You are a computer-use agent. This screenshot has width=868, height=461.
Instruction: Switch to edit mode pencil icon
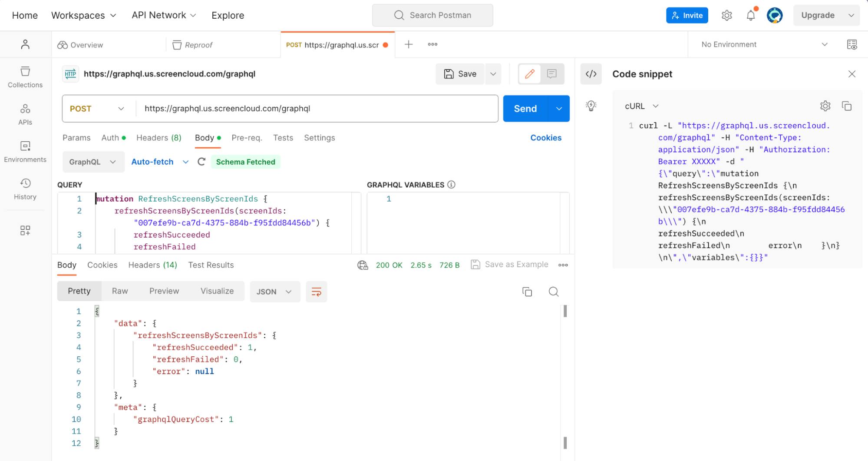tap(530, 74)
